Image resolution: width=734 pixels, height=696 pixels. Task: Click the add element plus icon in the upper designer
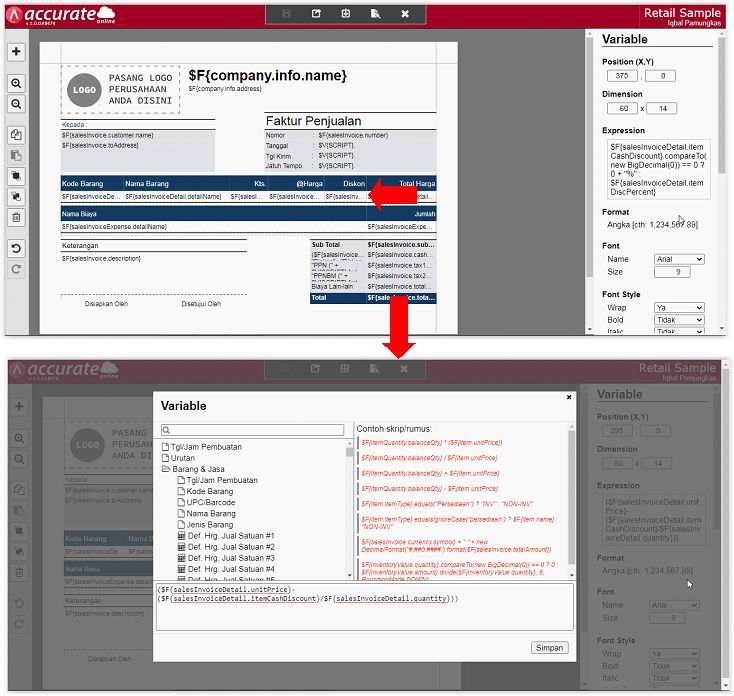tap(16, 51)
